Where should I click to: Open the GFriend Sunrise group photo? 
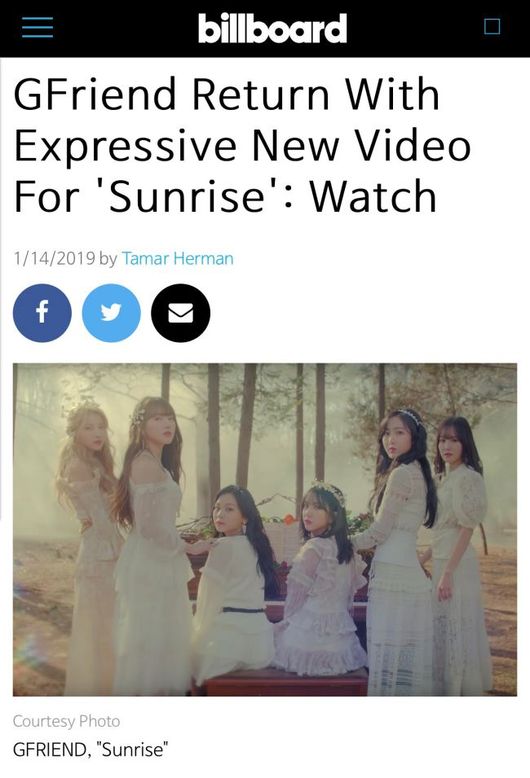pos(265,529)
